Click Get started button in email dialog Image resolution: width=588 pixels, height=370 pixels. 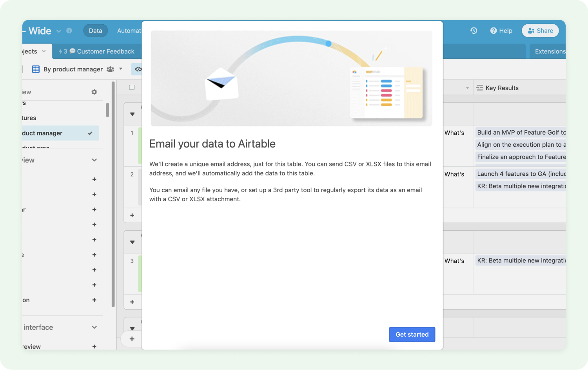click(x=412, y=334)
